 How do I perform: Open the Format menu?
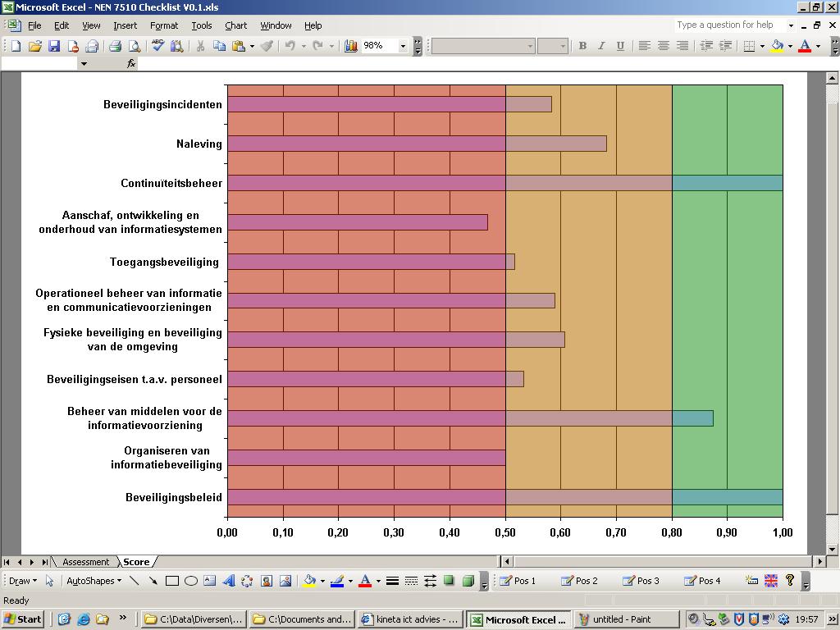click(164, 25)
